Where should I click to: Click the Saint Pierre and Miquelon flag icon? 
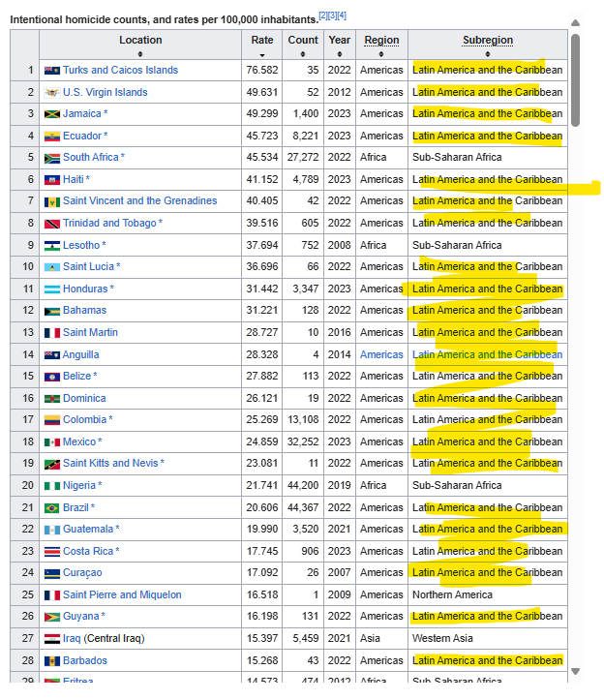pos(51,595)
